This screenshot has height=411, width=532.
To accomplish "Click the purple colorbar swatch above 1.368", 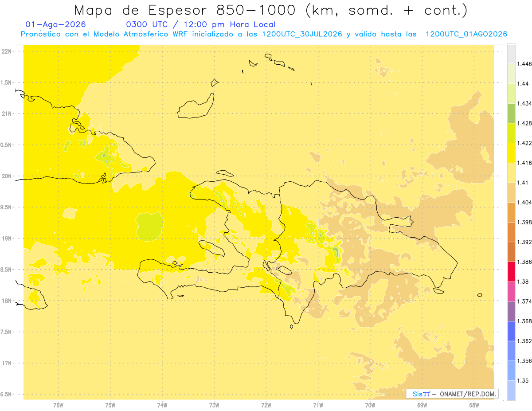I will [511, 311].
